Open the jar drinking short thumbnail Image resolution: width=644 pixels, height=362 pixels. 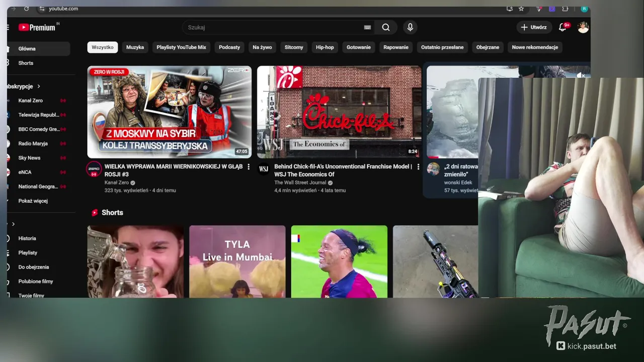(x=135, y=261)
